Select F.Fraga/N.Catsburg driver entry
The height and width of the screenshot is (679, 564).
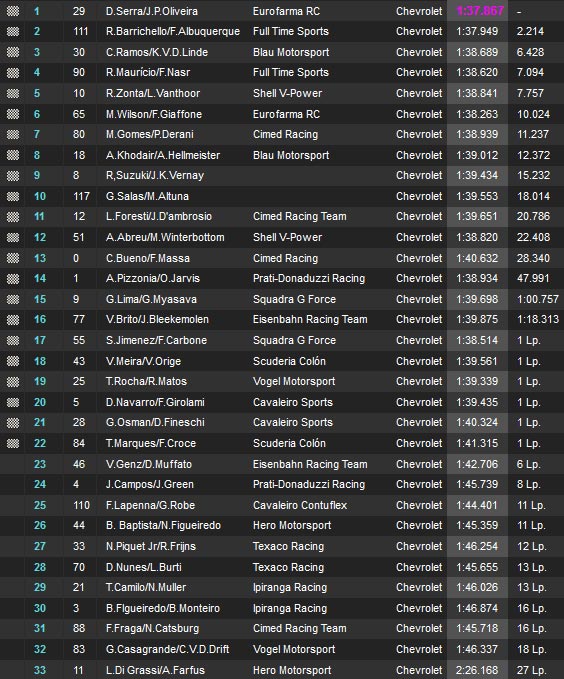point(152,628)
